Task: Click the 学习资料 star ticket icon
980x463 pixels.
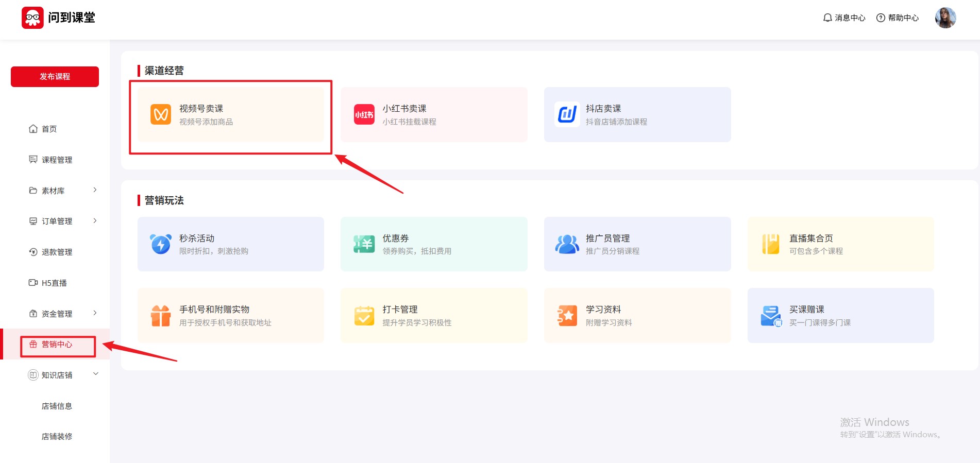Action: pos(567,316)
